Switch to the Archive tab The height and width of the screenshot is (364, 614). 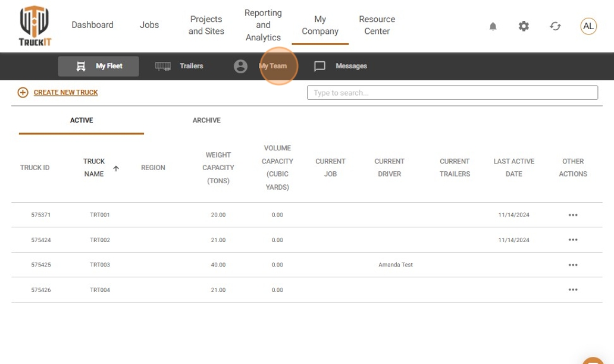206,120
